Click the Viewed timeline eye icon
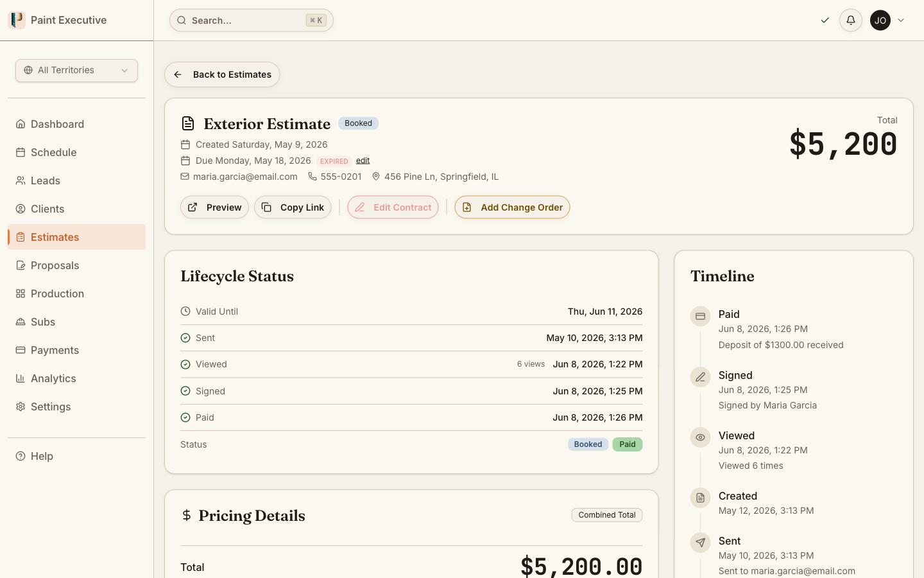The image size is (924, 578). 700,437
